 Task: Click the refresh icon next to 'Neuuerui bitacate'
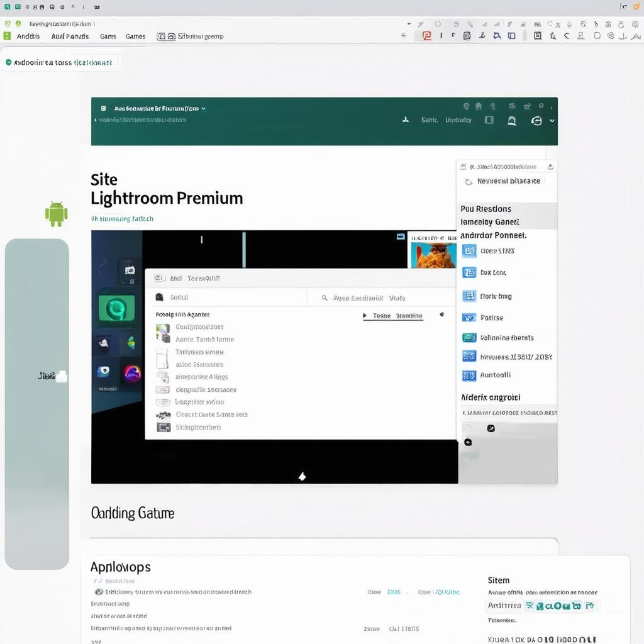(x=468, y=182)
